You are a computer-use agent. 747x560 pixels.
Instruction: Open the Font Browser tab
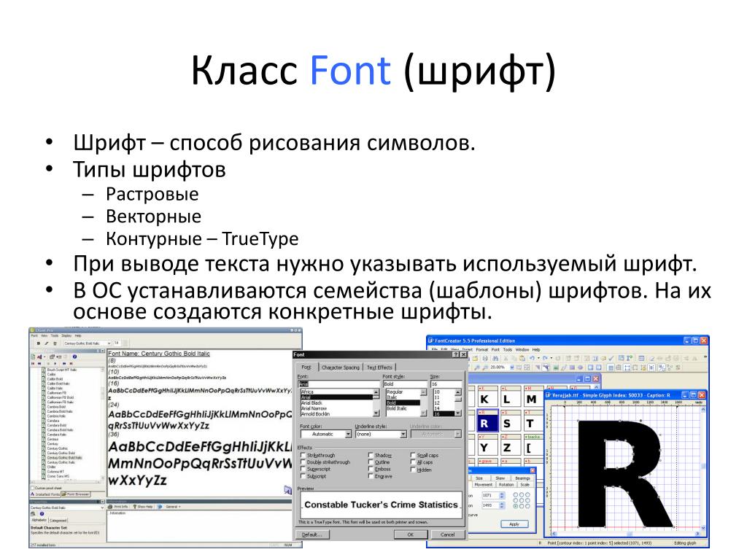point(75,494)
